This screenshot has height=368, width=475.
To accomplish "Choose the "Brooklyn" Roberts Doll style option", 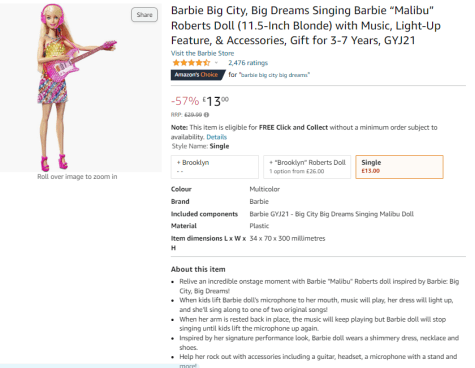I will pyautogui.click(x=307, y=167).
